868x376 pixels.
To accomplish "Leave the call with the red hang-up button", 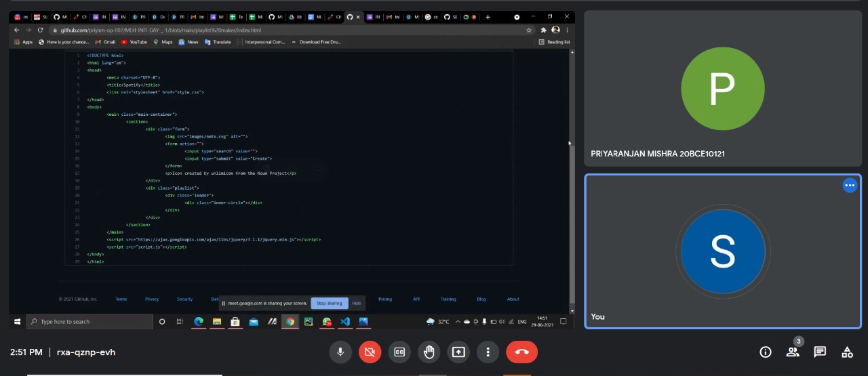I will tap(521, 352).
